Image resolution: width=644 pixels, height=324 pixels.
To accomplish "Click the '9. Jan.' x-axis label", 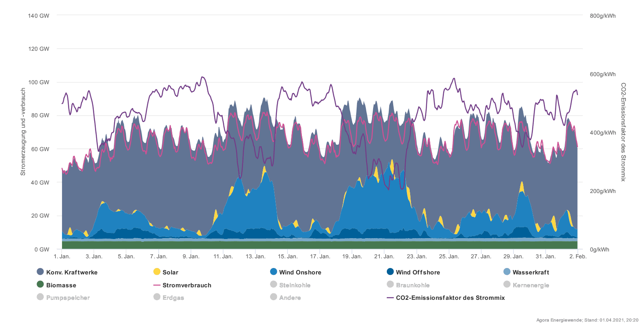I will click(191, 256).
